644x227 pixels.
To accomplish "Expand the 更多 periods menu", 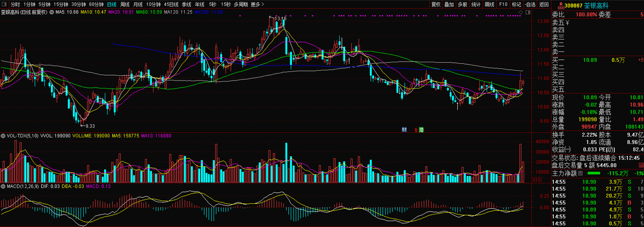I will (x=258, y=4).
